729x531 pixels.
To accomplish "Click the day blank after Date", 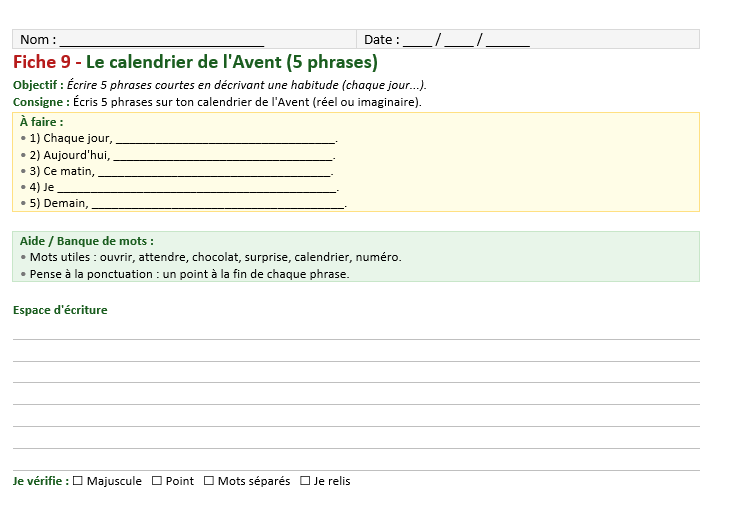I will [418, 40].
